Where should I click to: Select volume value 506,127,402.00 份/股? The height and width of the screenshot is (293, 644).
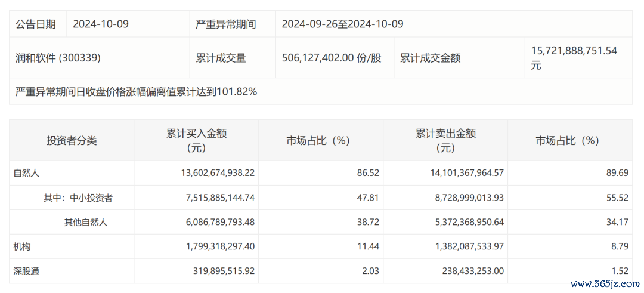332,58
